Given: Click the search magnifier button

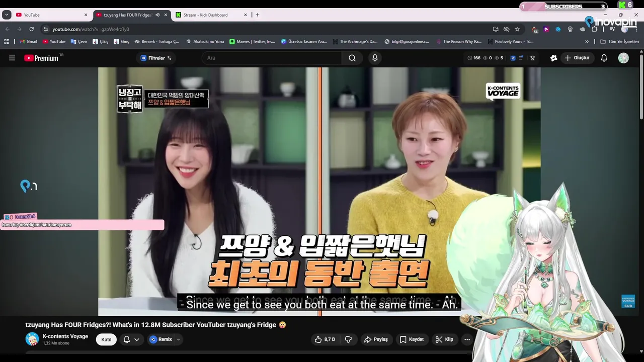Looking at the screenshot, I should [352, 58].
